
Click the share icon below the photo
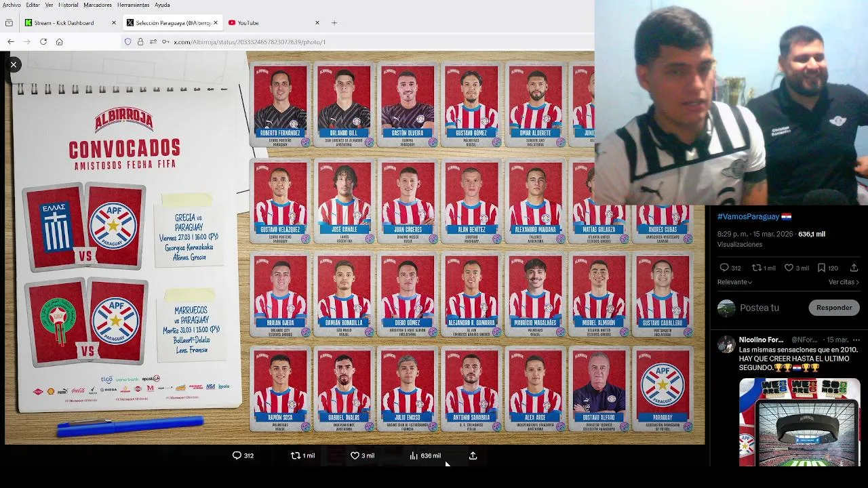(473, 455)
